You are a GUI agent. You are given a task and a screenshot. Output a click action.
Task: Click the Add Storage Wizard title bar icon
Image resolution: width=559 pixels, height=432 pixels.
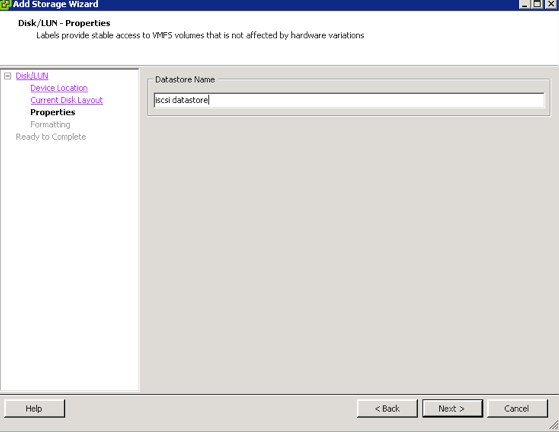[x=5, y=5]
